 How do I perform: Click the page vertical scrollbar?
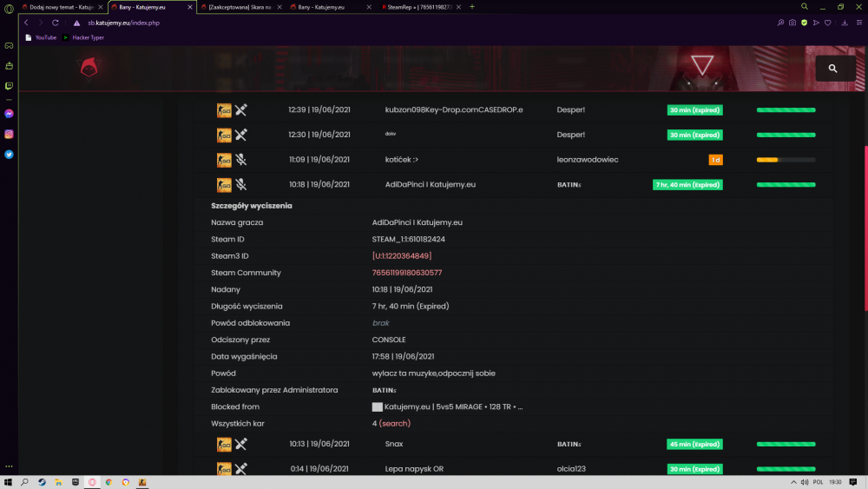coord(865,227)
